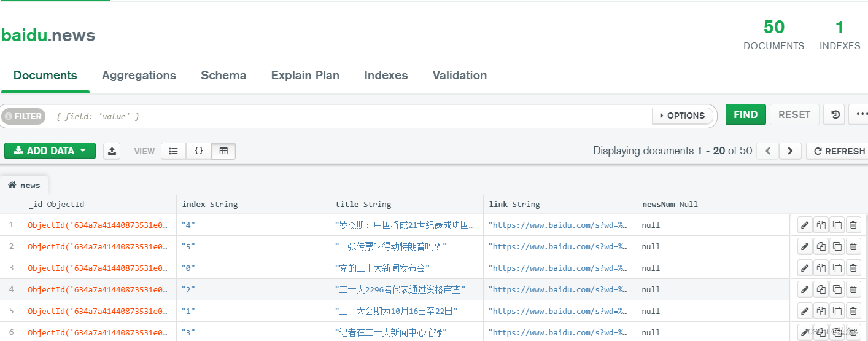Switch to list view
The width and height of the screenshot is (868, 341).
pos(174,151)
